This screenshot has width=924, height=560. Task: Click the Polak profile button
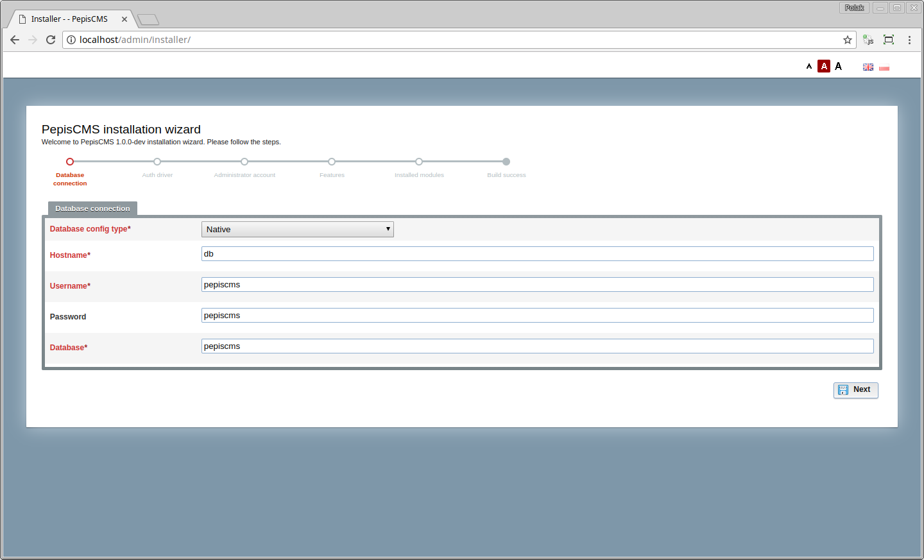pyautogui.click(x=854, y=8)
